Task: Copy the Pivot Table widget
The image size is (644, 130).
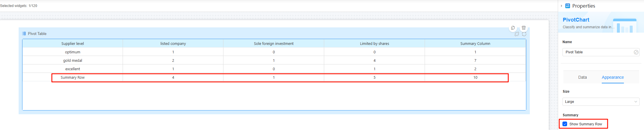Action: click(x=513, y=28)
